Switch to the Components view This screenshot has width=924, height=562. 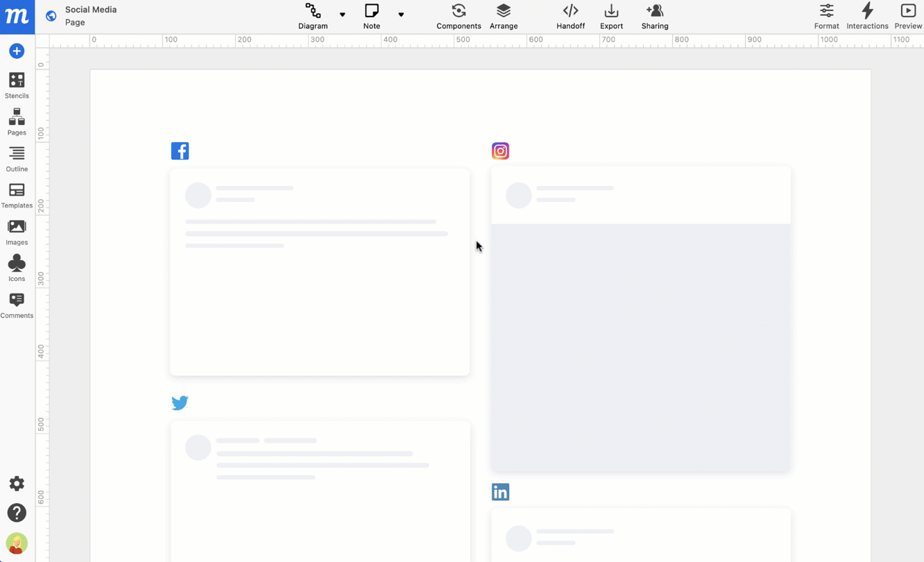click(459, 16)
